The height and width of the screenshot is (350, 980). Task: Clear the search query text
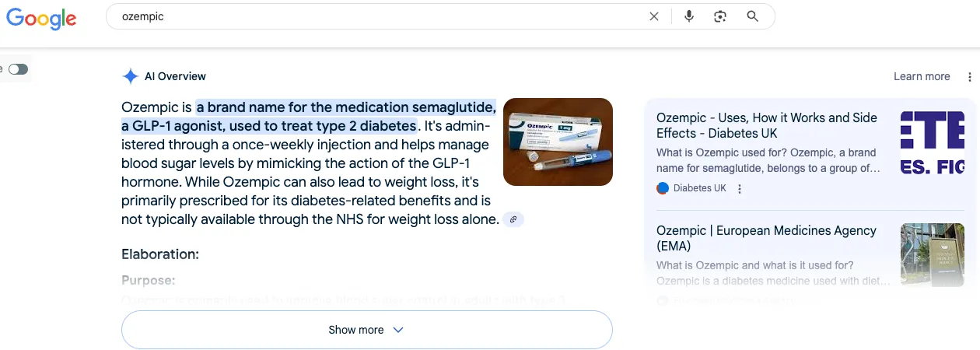[654, 16]
